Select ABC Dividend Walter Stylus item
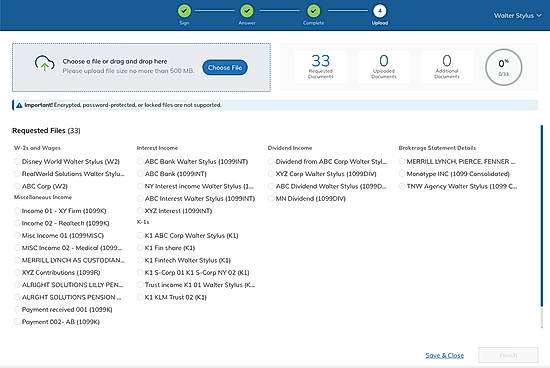The image size is (550, 368). click(271, 186)
